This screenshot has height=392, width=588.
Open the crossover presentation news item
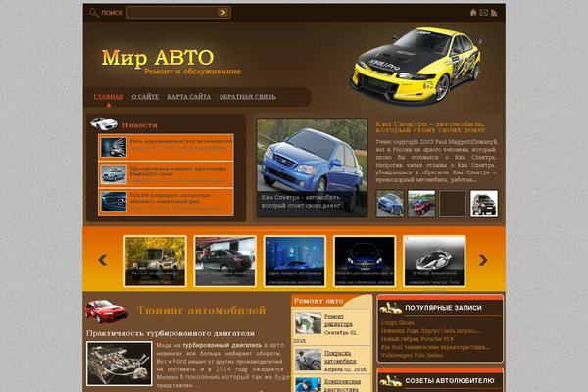pyautogui.click(x=178, y=171)
